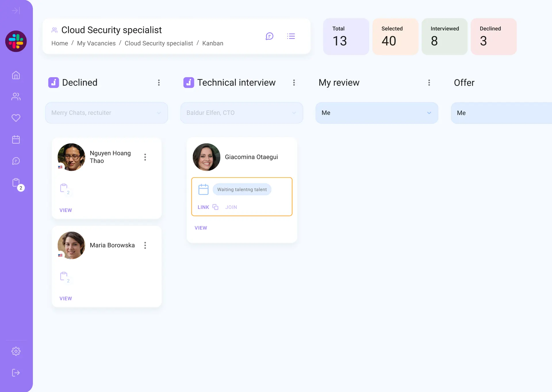Open the settings gear in sidebar
The image size is (552, 392).
(x=16, y=351)
